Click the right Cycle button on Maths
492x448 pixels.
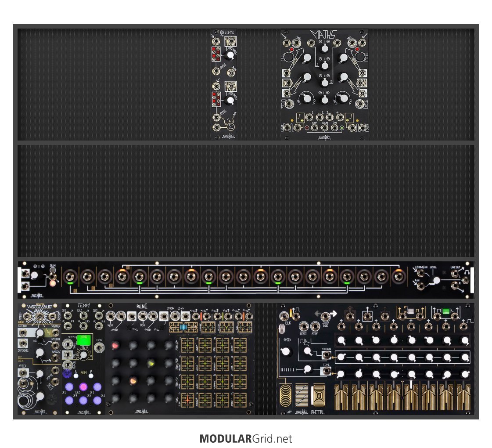point(360,58)
